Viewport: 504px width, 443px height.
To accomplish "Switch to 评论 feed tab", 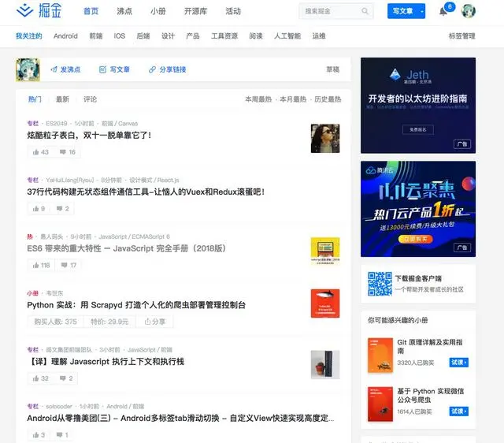I will [90, 99].
